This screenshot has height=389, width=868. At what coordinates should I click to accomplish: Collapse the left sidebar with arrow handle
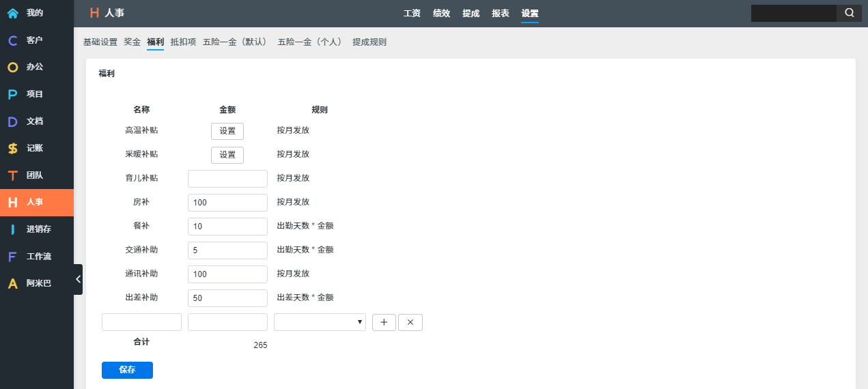(x=78, y=279)
